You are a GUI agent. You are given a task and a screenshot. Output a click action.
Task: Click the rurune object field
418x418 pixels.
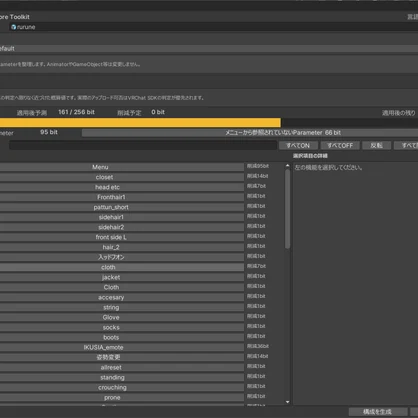[x=213, y=27]
